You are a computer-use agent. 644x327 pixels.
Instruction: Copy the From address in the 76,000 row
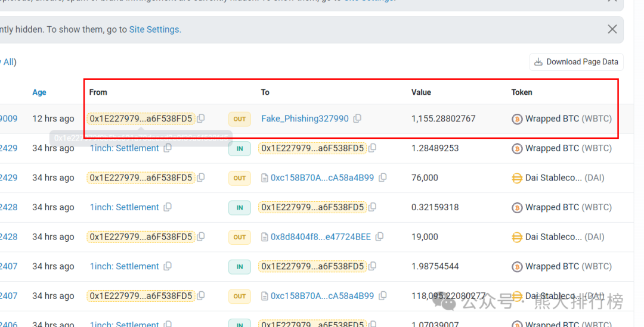pos(201,177)
